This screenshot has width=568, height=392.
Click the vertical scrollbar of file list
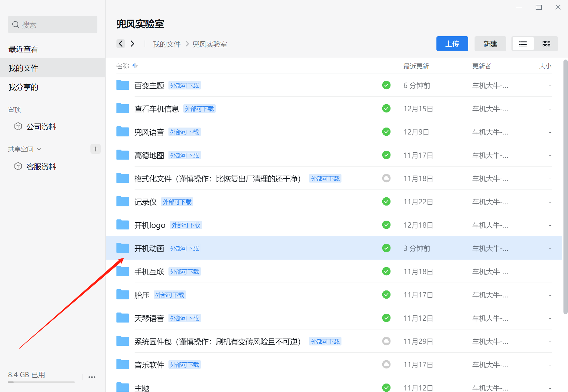(x=565, y=187)
